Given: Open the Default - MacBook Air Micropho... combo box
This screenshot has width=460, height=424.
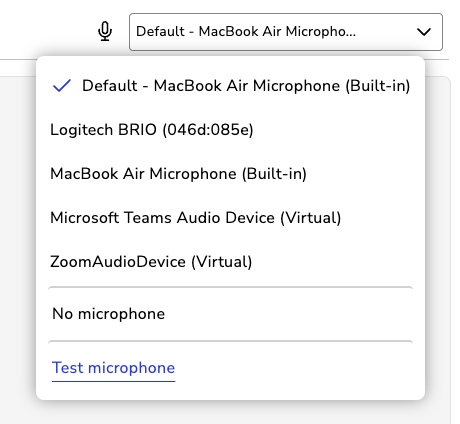Looking at the screenshot, I should click(286, 32).
